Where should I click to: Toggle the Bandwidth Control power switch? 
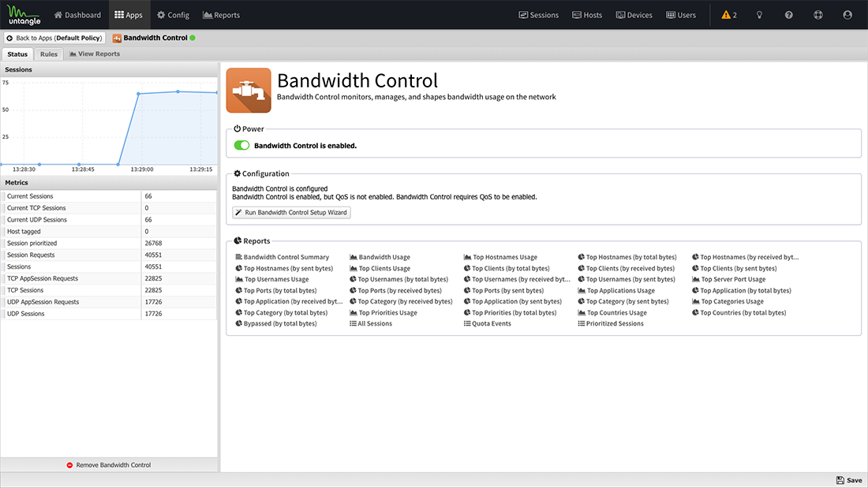pos(241,146)
